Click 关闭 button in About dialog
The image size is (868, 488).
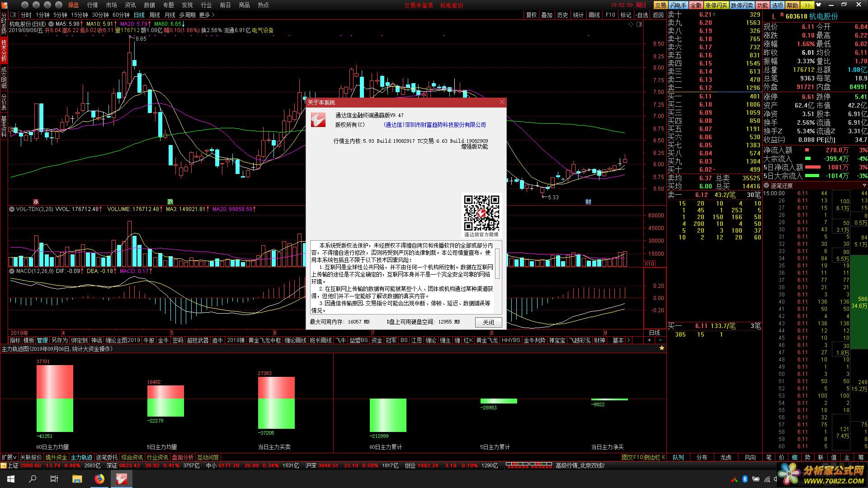489,322
